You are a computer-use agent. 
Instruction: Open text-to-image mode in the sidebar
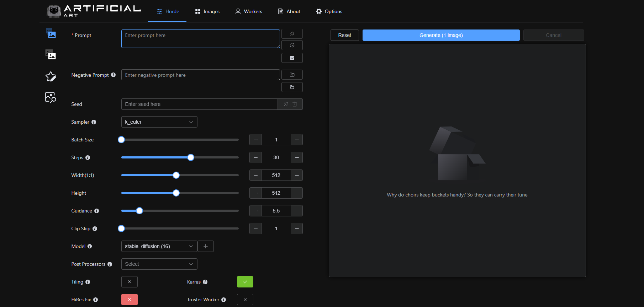[x=51, y=33]
